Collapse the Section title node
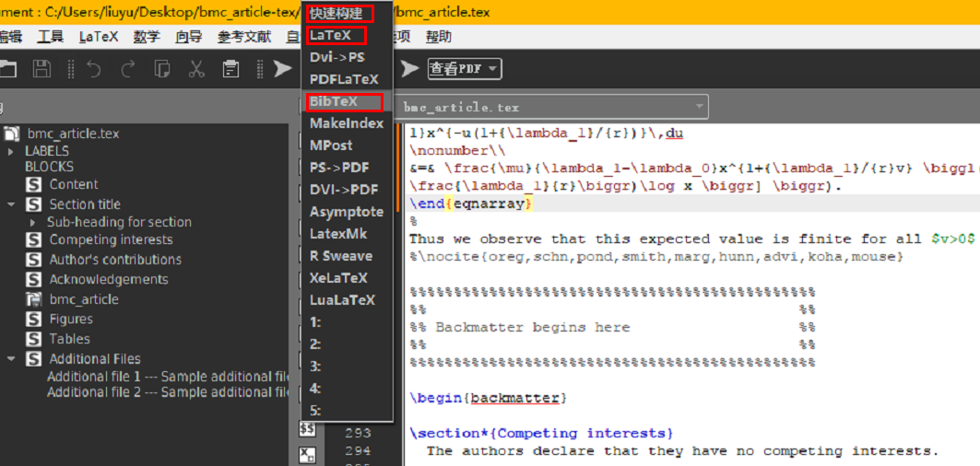Image resolution: width=980 pixels, height=466 pixels. 11,204
